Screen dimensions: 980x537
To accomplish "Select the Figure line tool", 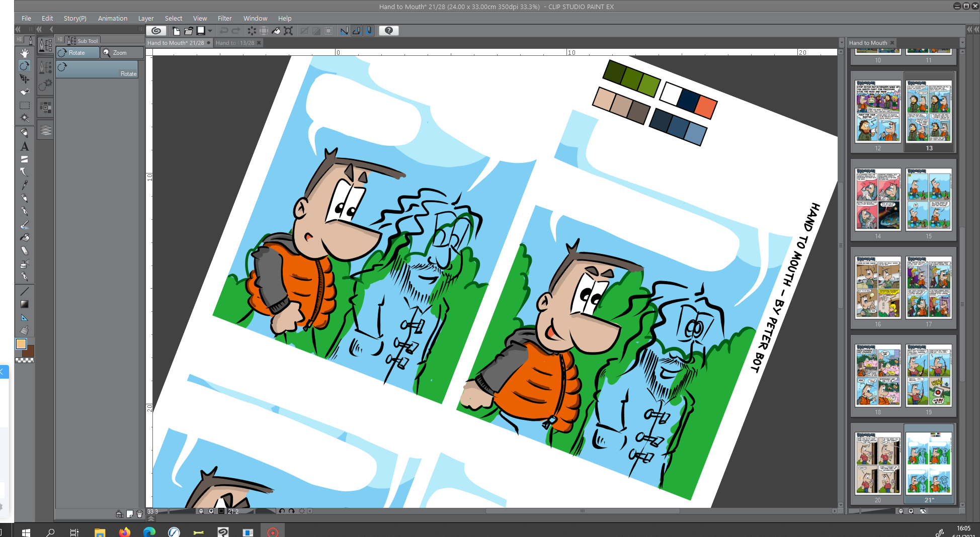I will point(24,291).
